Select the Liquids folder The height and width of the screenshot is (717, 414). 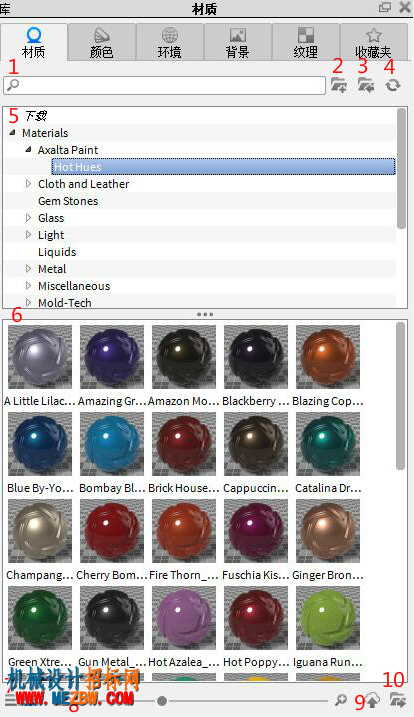(57, 252)
